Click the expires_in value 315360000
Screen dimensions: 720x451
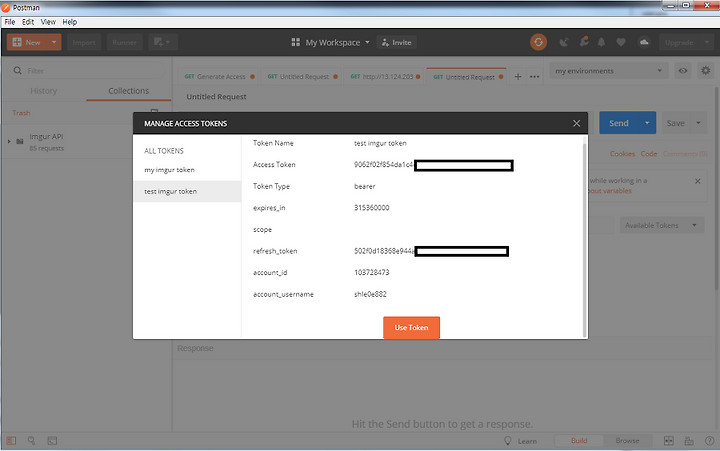click(x=371, y=208)
